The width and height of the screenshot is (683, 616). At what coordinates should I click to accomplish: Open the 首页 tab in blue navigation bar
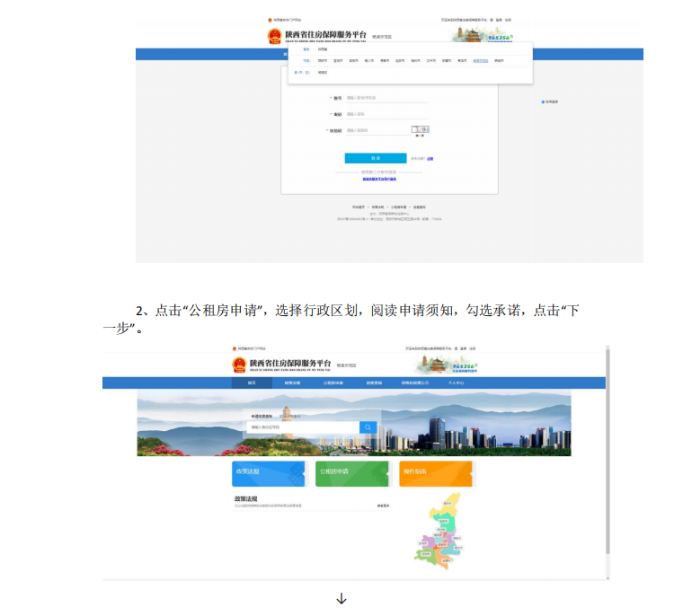tap(252, 383)
